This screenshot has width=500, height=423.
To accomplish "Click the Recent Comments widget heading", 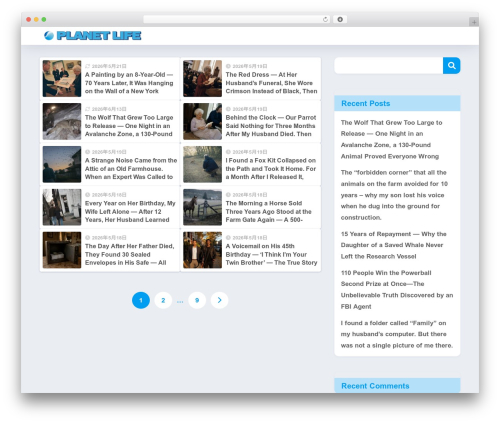I will [375, 386].
